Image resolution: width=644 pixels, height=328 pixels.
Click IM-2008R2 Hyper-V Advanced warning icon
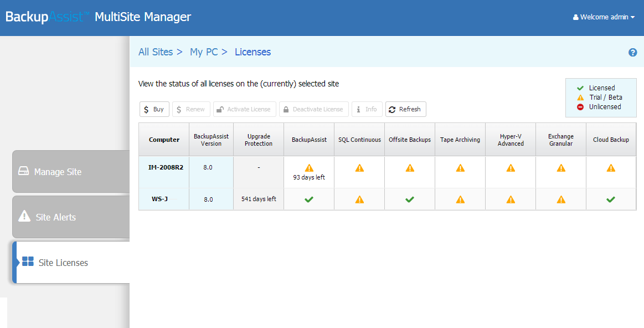coord(511,168)
